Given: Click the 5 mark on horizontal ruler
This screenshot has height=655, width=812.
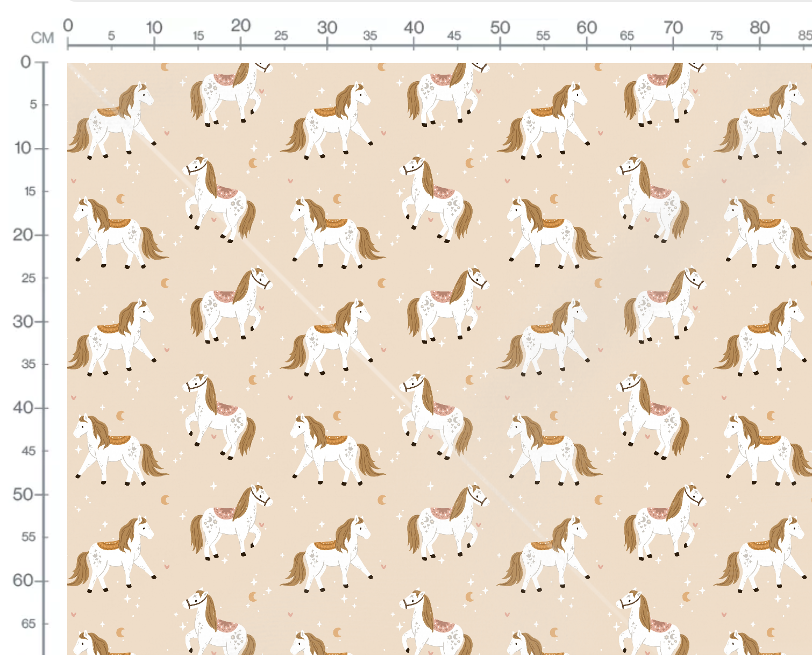Looking at the screenshot, I should 111,35.
